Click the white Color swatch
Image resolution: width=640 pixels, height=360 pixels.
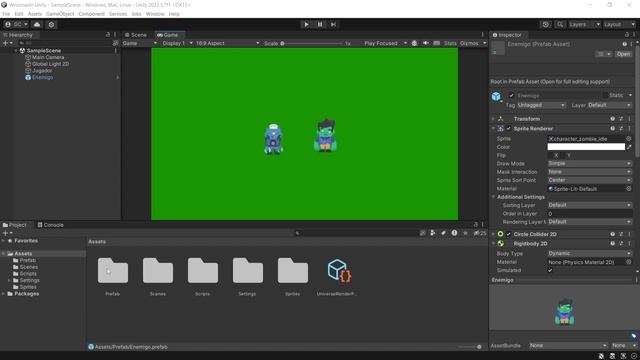tap(586, 147)
